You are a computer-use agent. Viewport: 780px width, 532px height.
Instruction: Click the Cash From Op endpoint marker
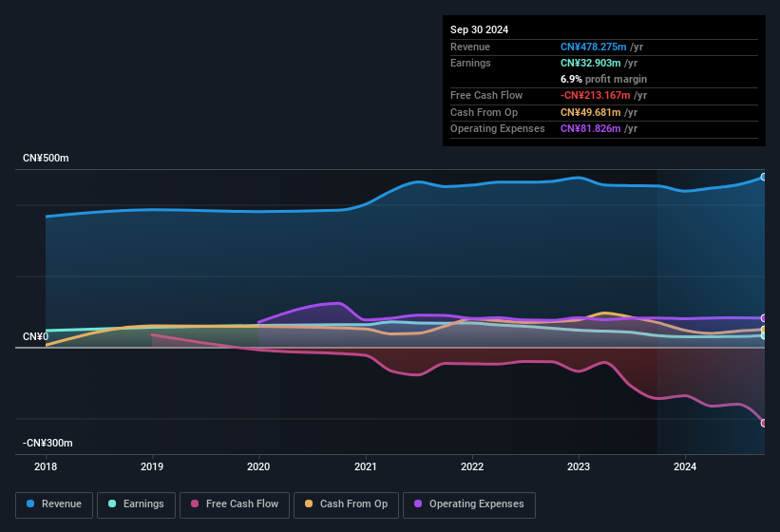point(764,330)
